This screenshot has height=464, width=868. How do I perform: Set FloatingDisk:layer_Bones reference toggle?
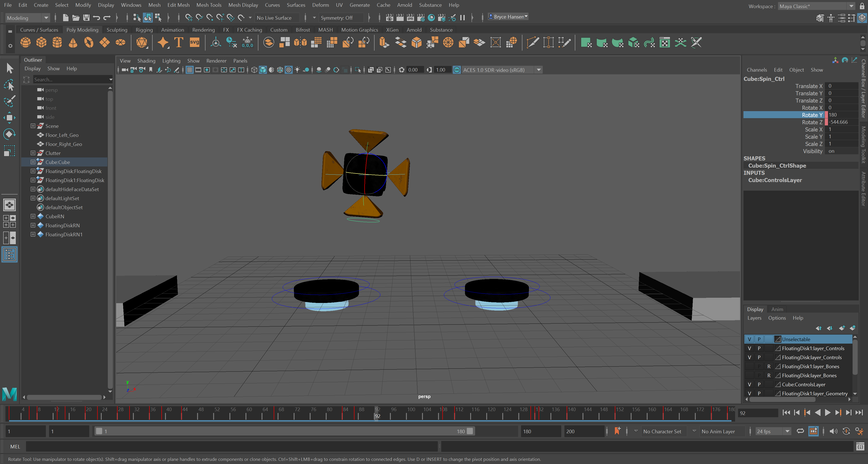tap(769, 375)
